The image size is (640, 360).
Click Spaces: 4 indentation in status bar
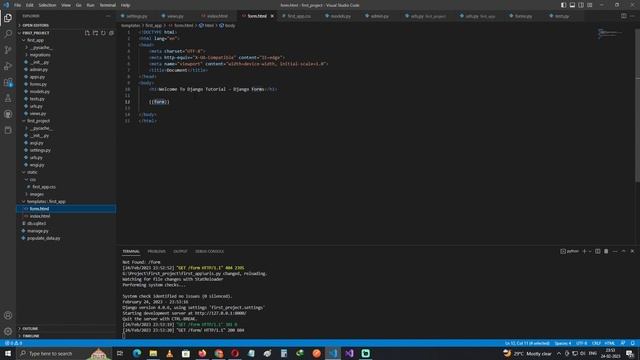tap(563, 343)
